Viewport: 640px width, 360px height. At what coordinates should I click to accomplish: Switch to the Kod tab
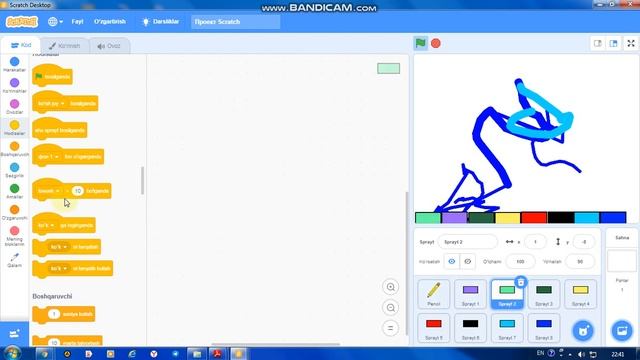click(x=21, y=45)
